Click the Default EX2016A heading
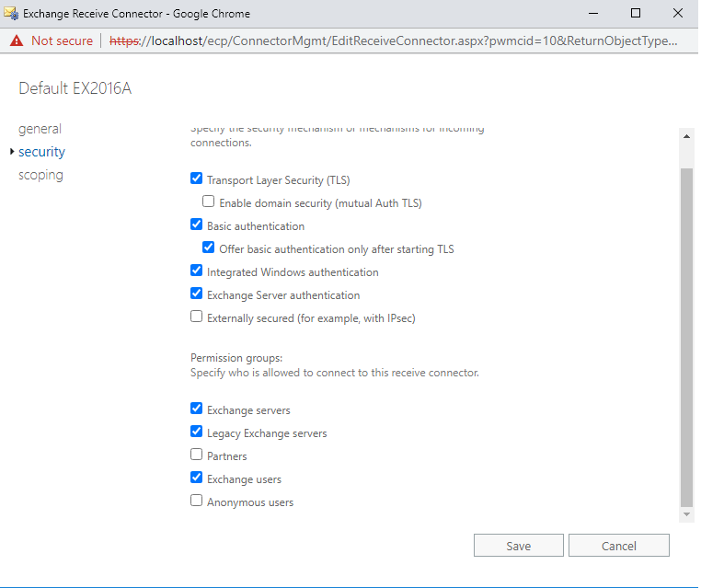The image size is (701, 588). (75, 88)
